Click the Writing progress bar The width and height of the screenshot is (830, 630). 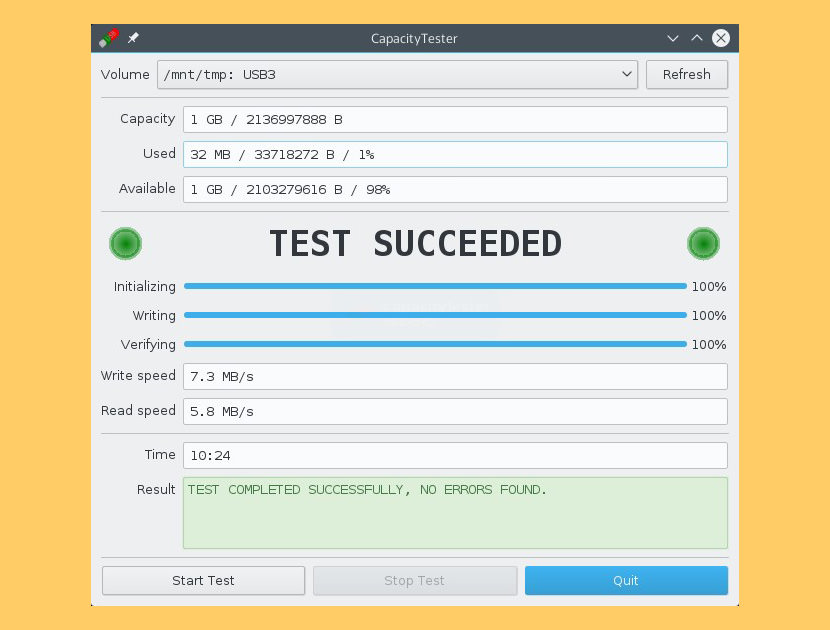[x=435, y=316]
